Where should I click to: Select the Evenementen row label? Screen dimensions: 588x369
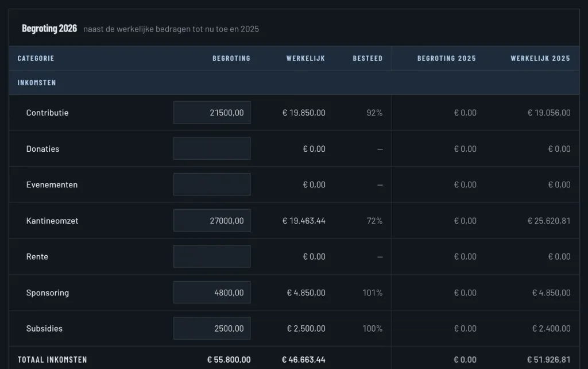52,184
